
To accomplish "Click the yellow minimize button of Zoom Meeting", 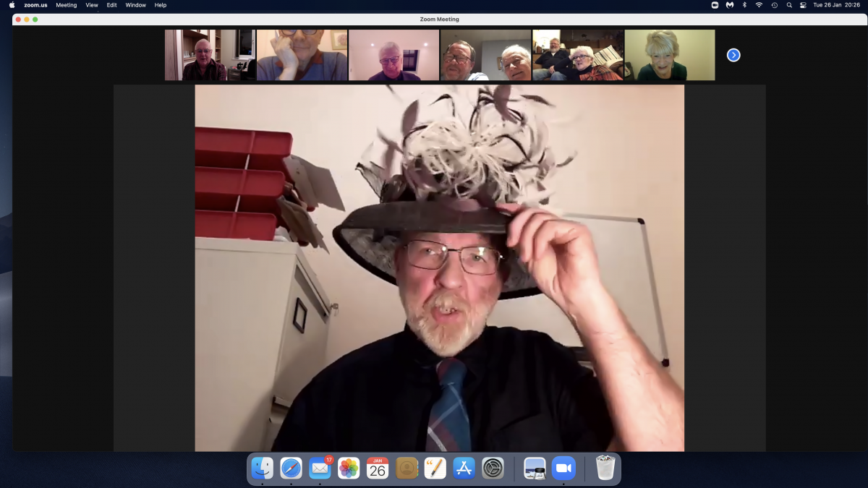I will 27,20.
